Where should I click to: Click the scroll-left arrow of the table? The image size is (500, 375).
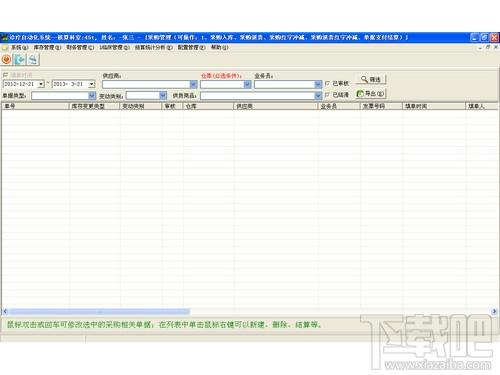pyautogui.click(x=5, y=311)
